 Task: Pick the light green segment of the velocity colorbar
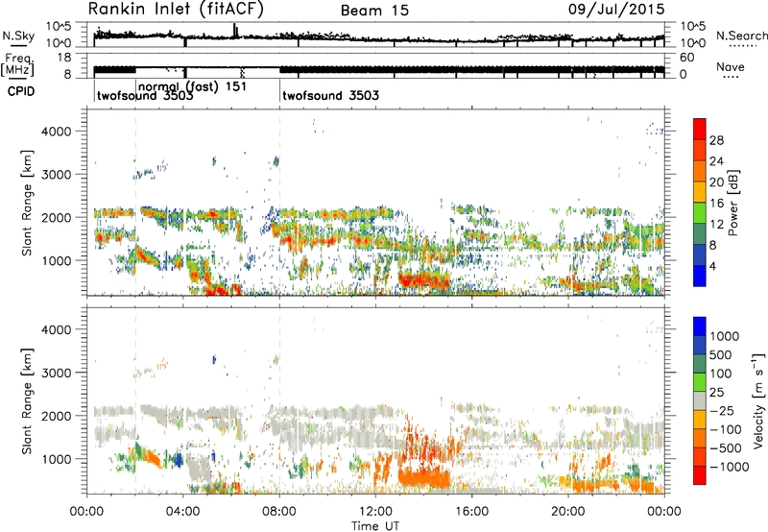(700, 382)
